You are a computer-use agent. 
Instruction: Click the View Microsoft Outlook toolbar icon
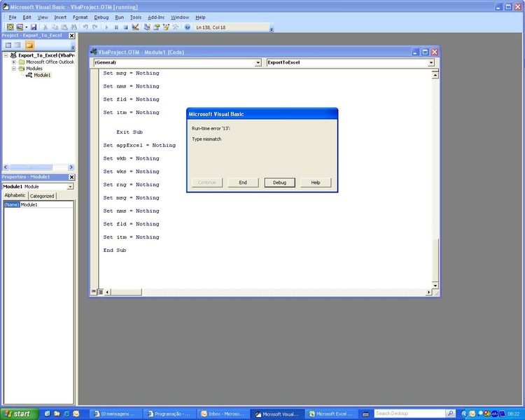[10, 27]
